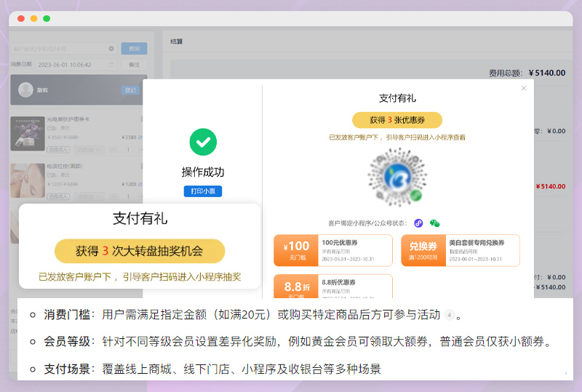The width and height of the screenshot is (582, 392).
Task: Select the 美白套餐专用兑换券 coupon card
Action: pyautogui.click(x=461, y=251)
